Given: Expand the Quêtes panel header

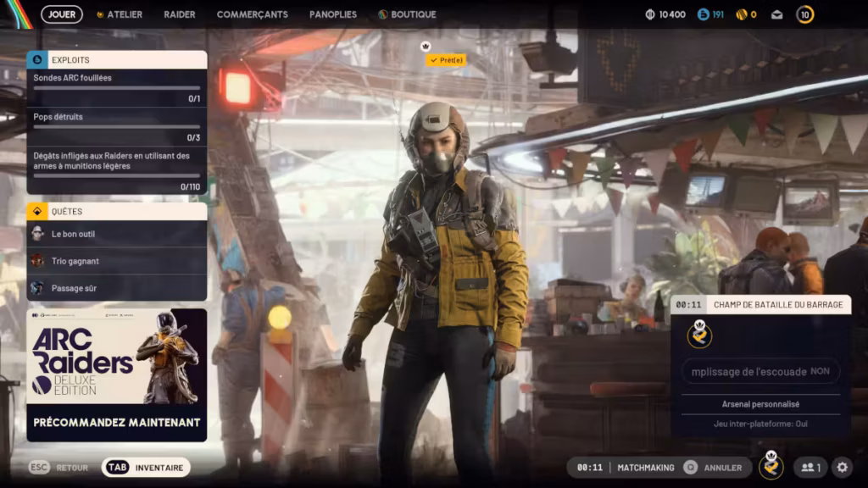Looking at the screenshot, I should tap(117, 211).
